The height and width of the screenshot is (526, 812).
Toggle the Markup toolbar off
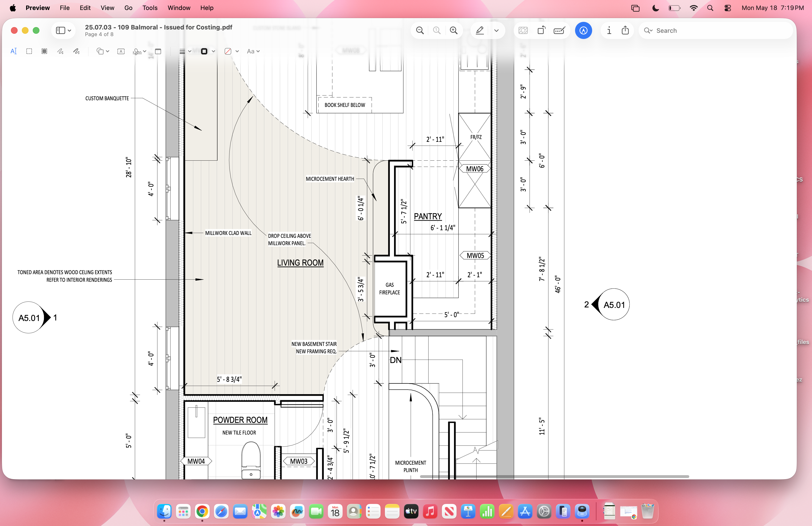click(583, 30)
